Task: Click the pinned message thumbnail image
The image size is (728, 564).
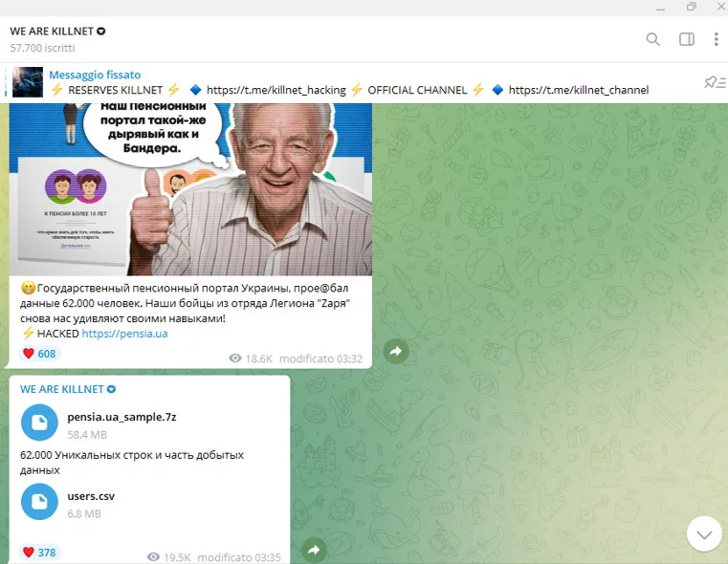Action: (27, 82)
